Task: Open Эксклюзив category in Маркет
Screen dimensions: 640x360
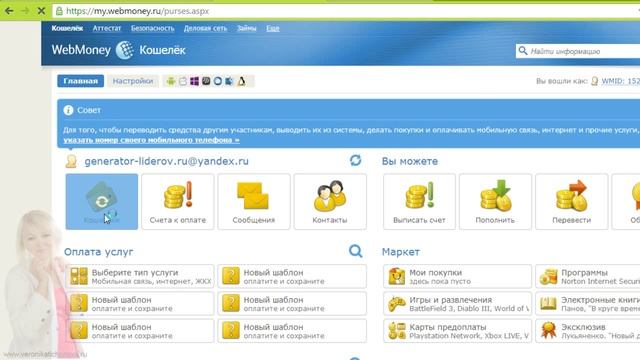Action: pyautogui.click(x=588, y=331)
